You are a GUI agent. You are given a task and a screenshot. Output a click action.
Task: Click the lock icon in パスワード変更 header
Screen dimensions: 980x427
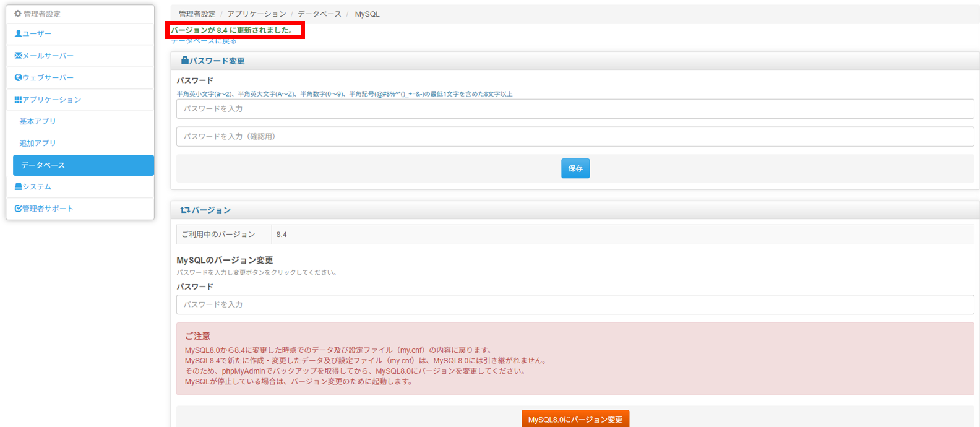coord(184,61)
